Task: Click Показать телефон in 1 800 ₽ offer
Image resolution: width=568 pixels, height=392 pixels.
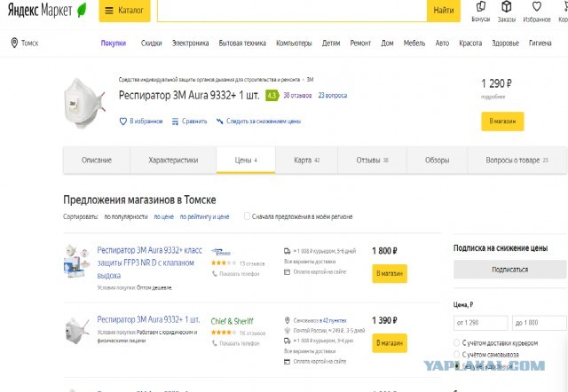Action: click(236, 274)
